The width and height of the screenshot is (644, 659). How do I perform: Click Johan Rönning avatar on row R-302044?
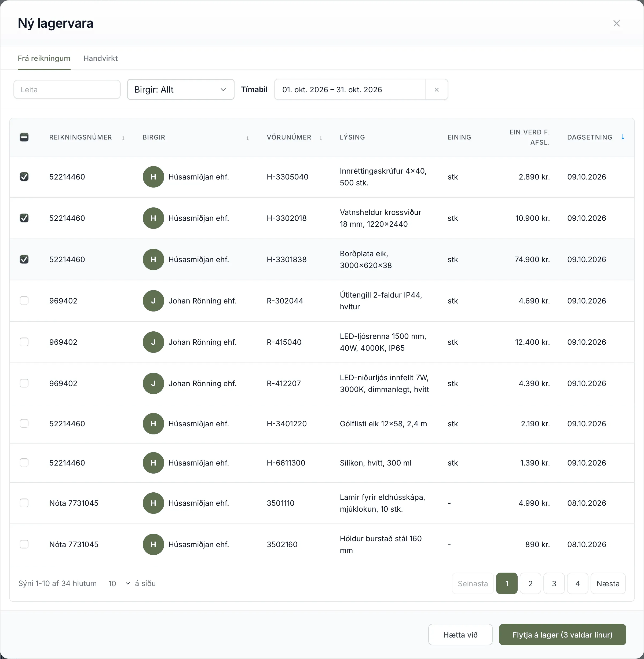153,301
